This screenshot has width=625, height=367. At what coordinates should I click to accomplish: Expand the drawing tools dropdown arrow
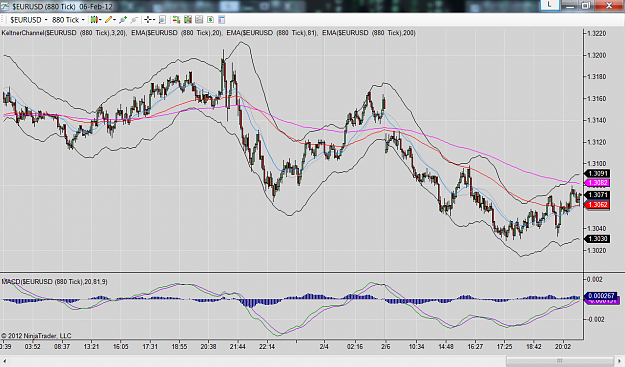pyautogui.click(x=114, y=20)
